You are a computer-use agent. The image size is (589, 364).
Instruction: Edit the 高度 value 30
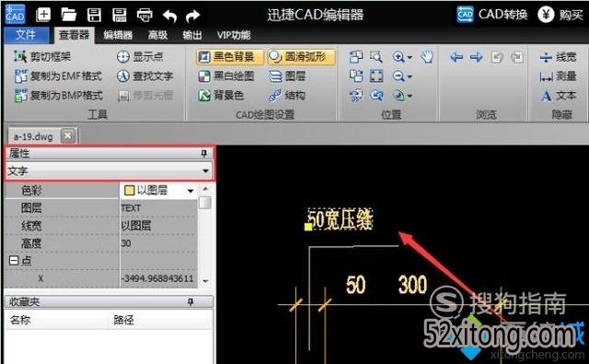coord(158,244)
